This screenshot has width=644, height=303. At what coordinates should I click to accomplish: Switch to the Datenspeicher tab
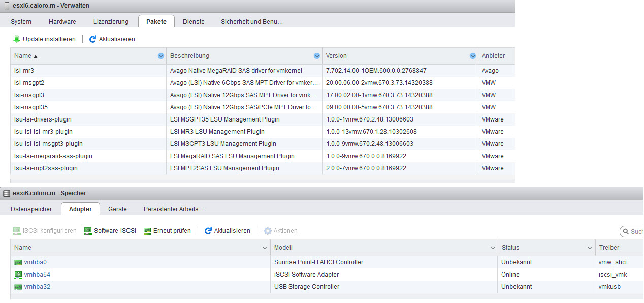coord(31,209)
